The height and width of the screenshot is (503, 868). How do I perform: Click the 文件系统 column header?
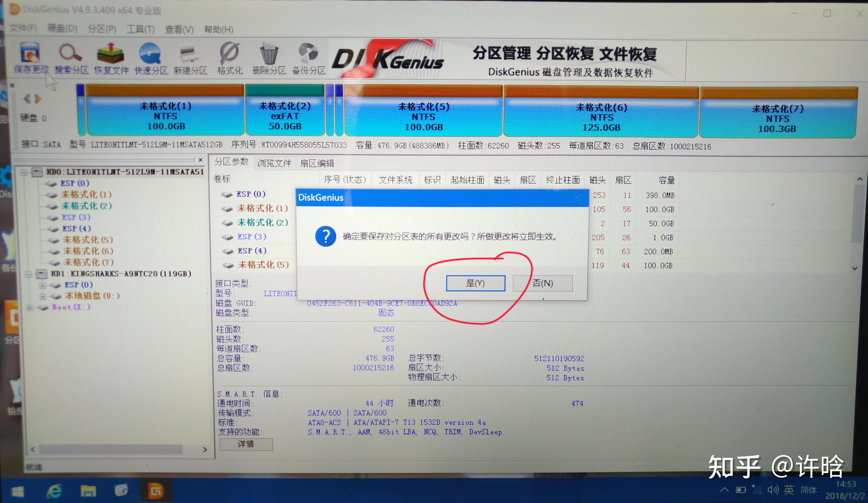pos(395,180)
